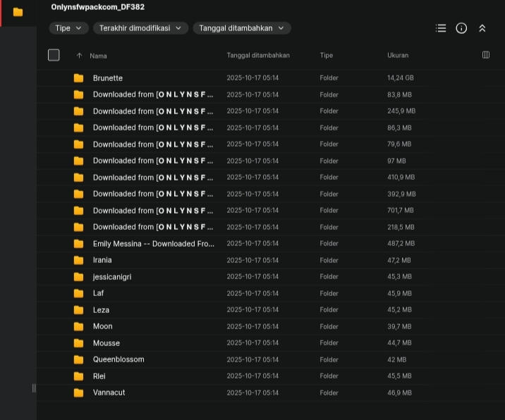Image resolution: width=505 pixels, height=420 pixels.
Task: Sort by Tanggal ditambahkan column header
Action: point(258,55)
